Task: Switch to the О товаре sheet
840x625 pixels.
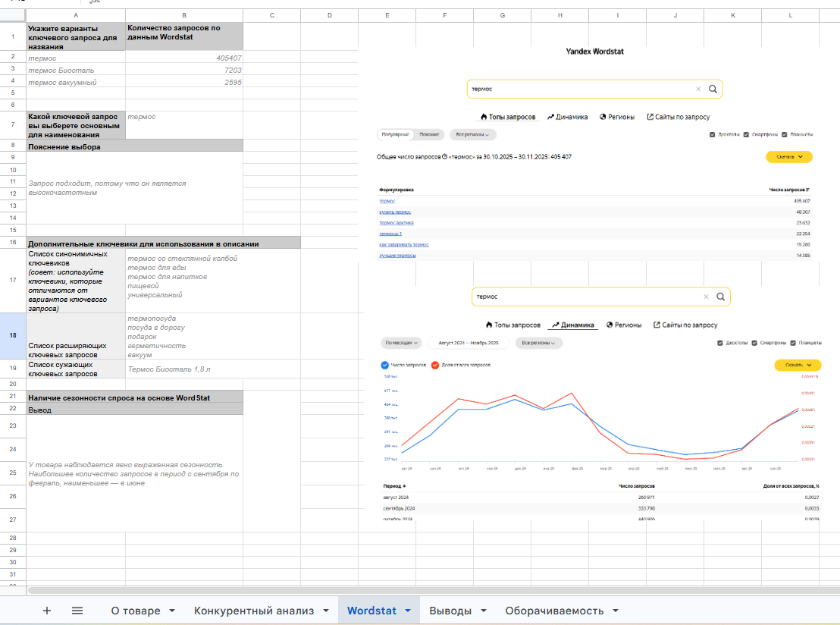Action: [x=136, y=611]
